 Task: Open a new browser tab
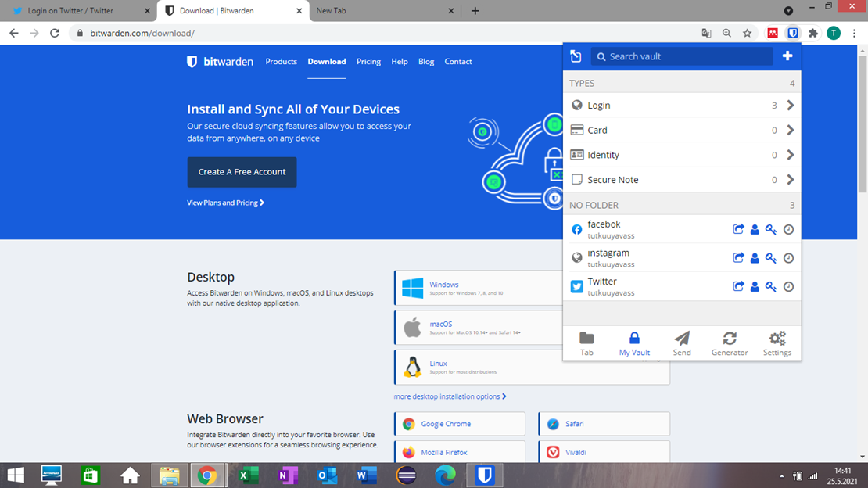point(475,10)
